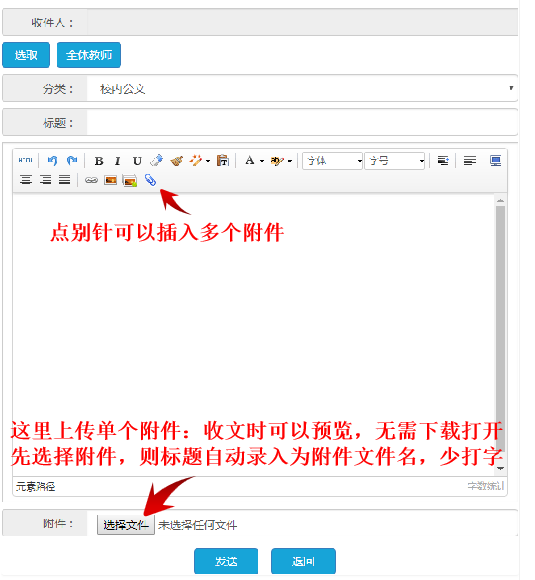535x580 pixels.
Task: Open the 字体 font family dropdown
Action: point(332,161)
